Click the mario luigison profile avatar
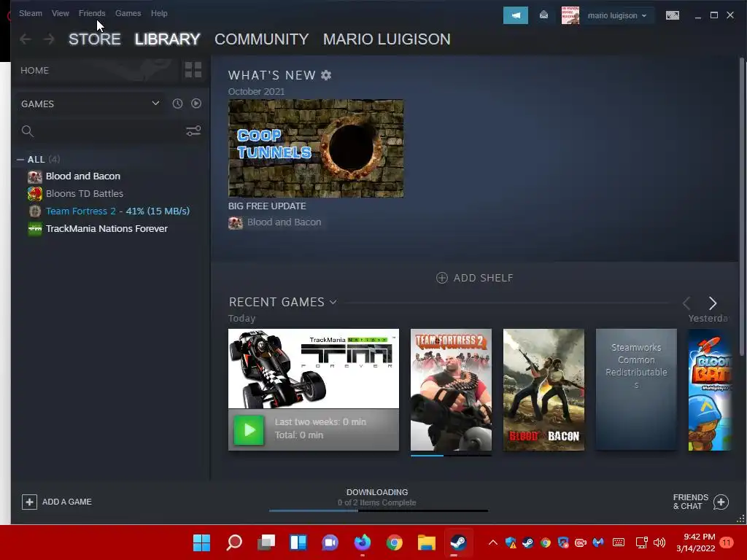The height and width of the screenshot is (560, 747). click(570, 15)
